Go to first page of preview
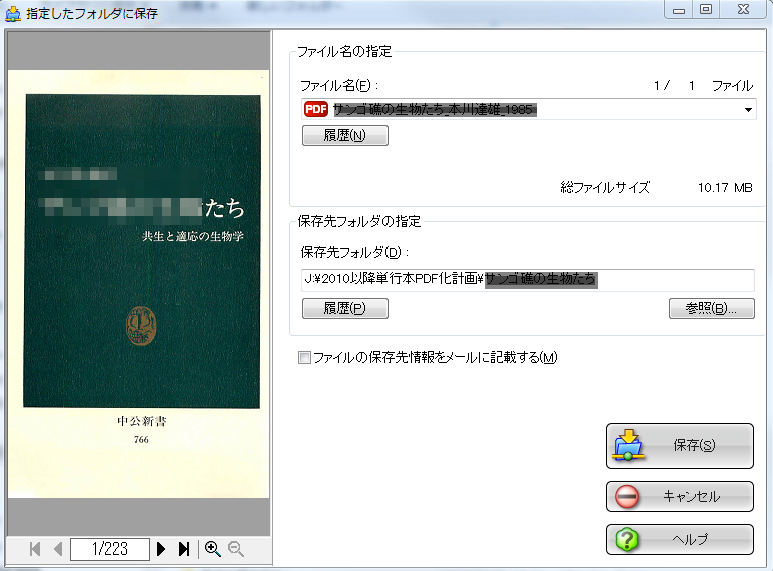Image resolution: width=773 pixels, height=571 pixels. coord(35,549)
